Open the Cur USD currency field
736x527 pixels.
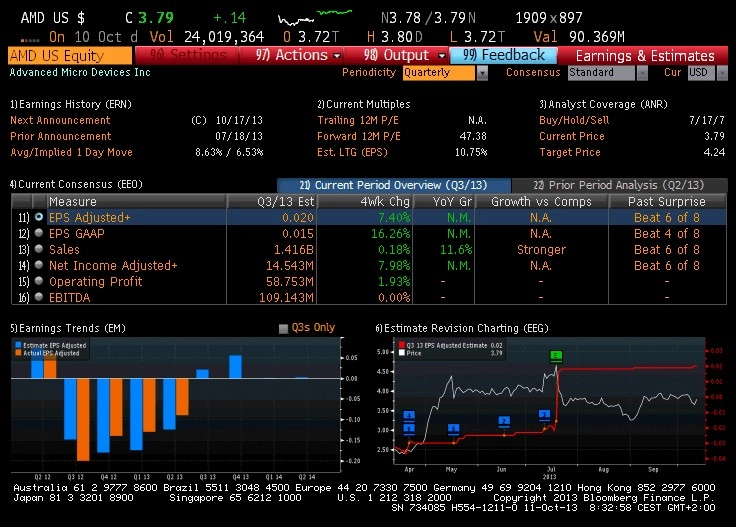(702, 73)
